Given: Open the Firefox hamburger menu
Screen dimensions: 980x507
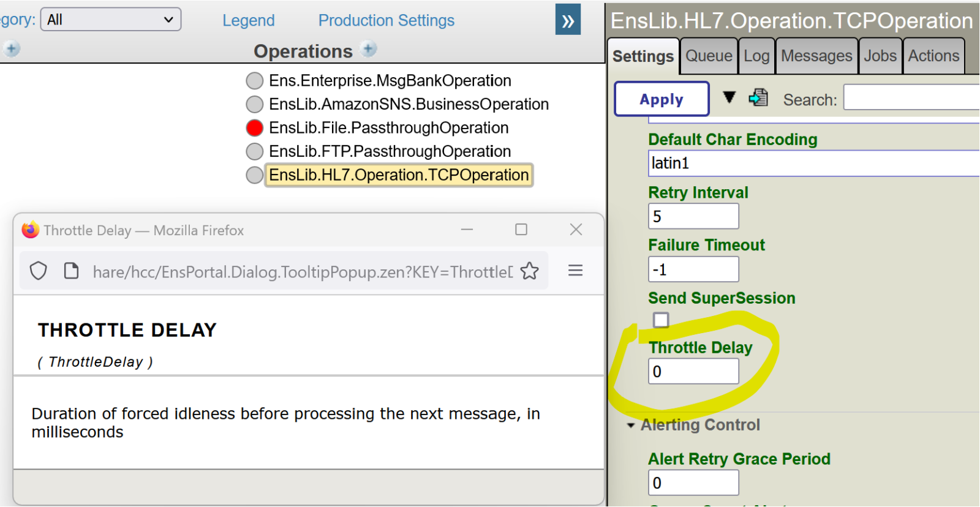Looking at the screenshot, I should [x=575, y=270].
